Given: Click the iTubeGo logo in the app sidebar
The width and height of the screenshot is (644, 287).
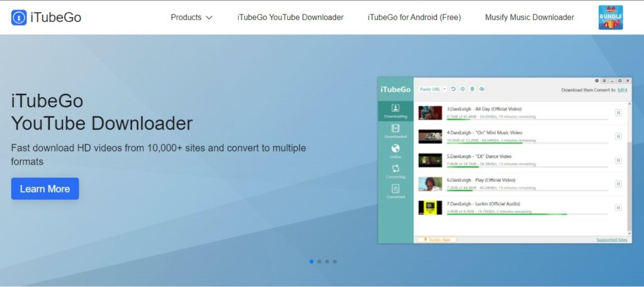Looking at the screenshot, I should 396,89.
